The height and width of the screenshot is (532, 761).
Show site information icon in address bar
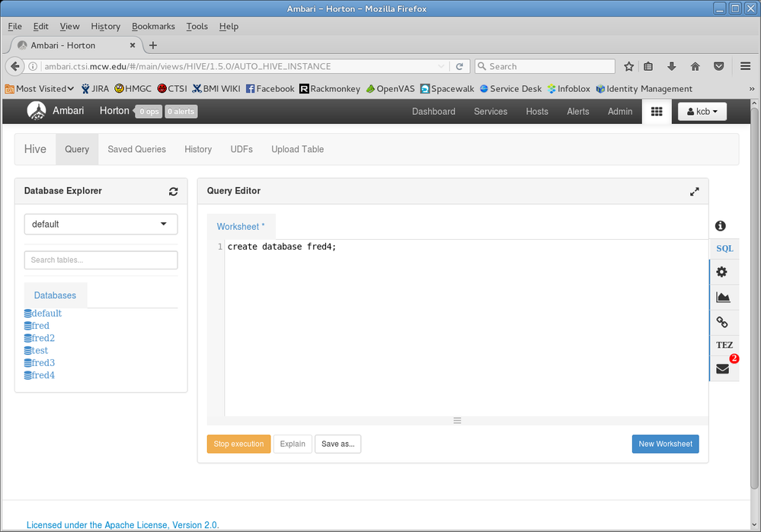pos(33,66)
